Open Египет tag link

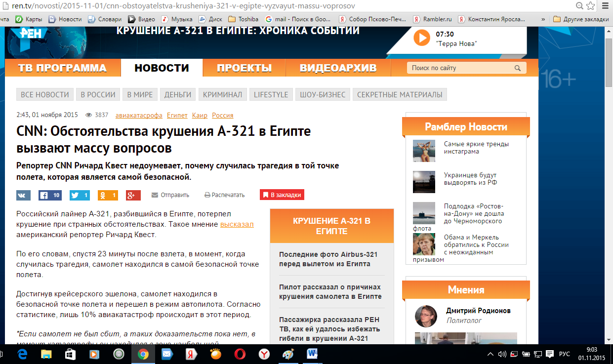[x=177, y=115]
